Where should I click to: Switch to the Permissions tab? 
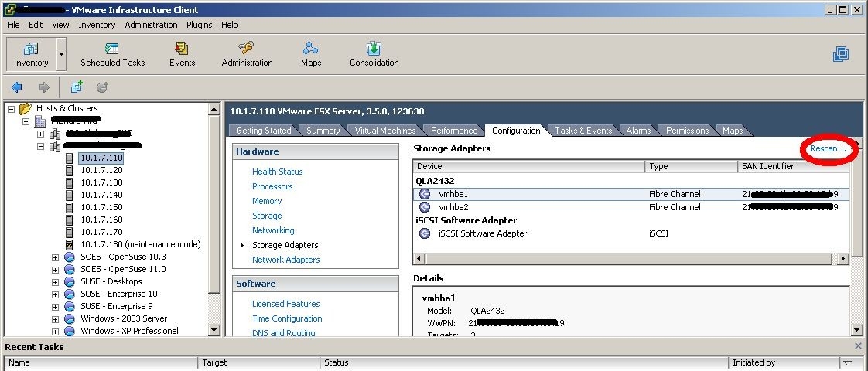[x=688, y=131]
